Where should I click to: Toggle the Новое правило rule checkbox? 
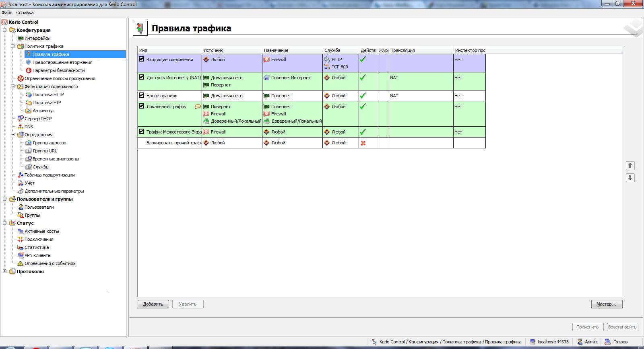coord(141,95)
